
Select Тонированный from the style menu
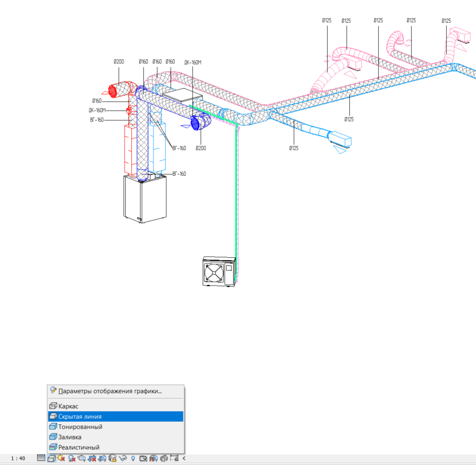(x=80, y=427)
